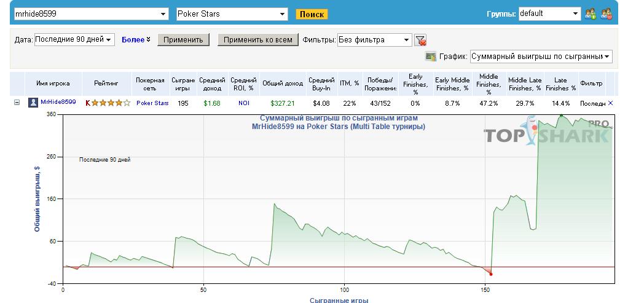Open the Фильтры dropdown
644x303 pixels.
point(406,40)
